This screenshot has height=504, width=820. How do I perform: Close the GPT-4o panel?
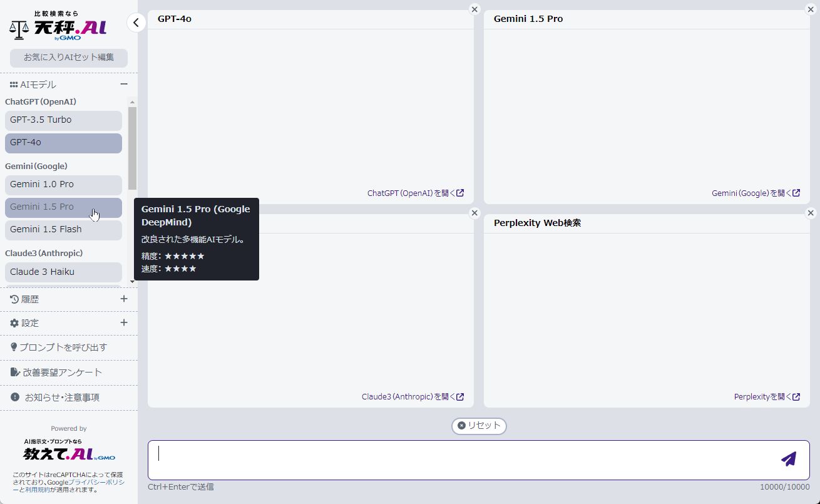point(474,9)
